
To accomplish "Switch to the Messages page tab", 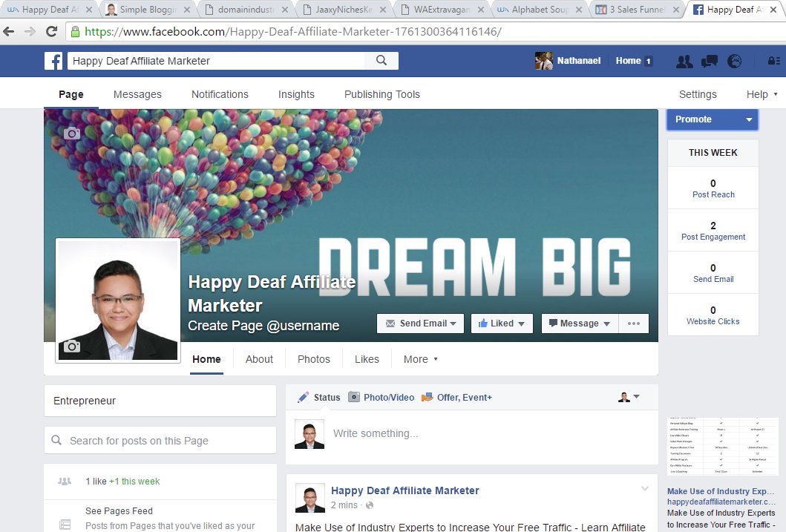I will point(137,94).
